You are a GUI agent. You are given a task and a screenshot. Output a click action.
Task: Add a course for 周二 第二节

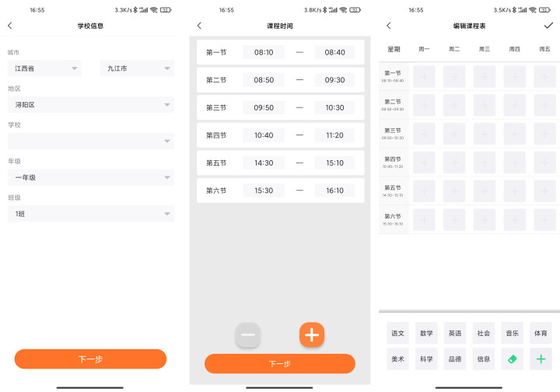pyautogui.click(x=454, y=105)
